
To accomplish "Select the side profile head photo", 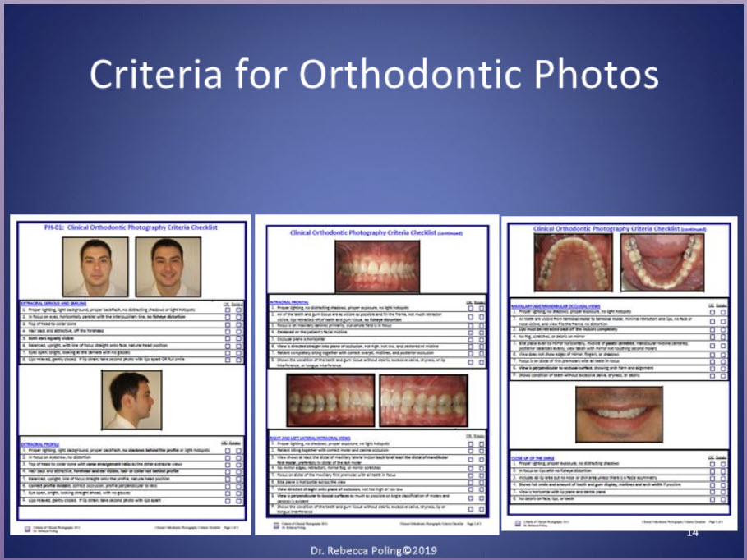I will [132, 402].
